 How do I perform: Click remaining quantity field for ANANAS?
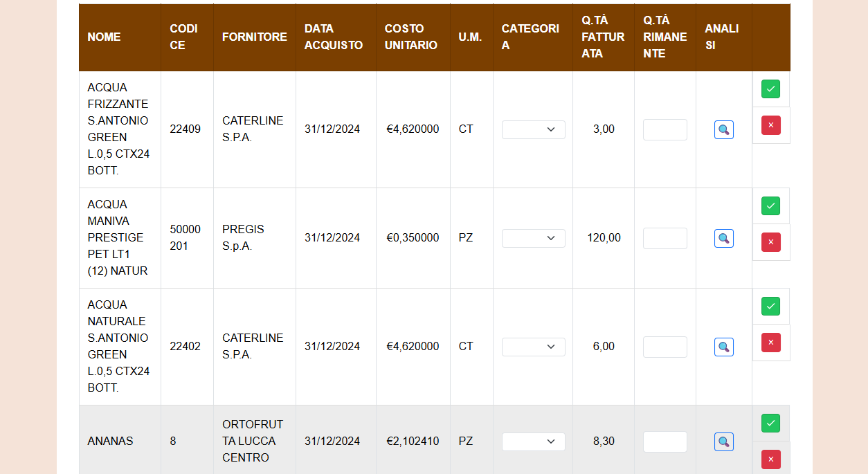tap(664, 441)
